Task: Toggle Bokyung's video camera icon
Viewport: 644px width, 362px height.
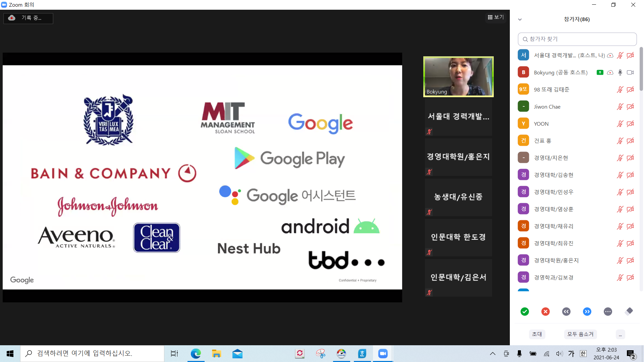Action: [x=630, y=72]
